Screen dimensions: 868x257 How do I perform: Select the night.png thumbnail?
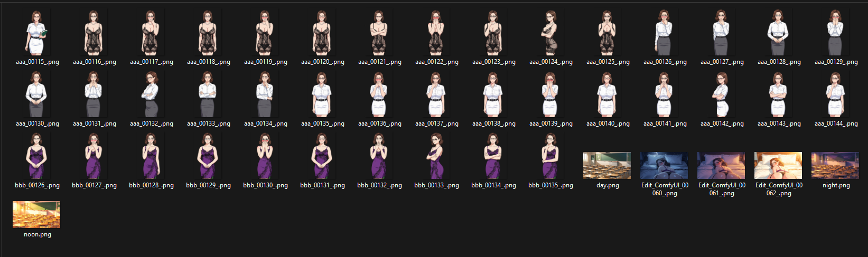[x=835, y=166]
